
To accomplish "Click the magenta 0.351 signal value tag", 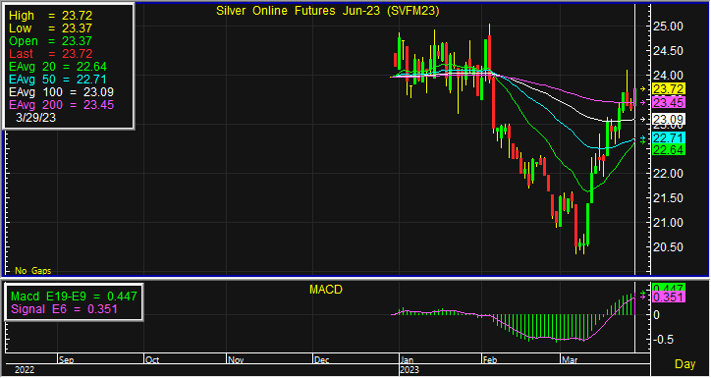I will pos(668,297).
